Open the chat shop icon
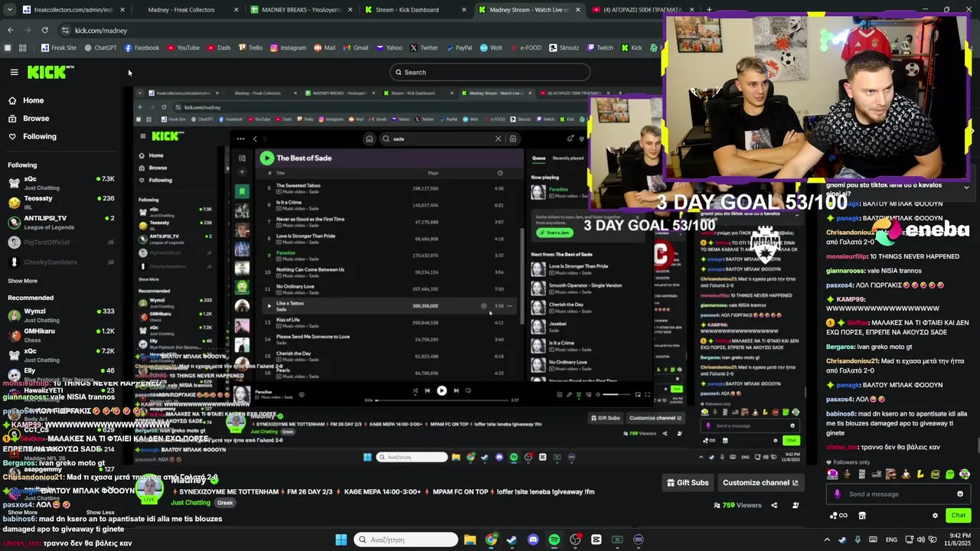980x551 pixels. tap(862, 515)
